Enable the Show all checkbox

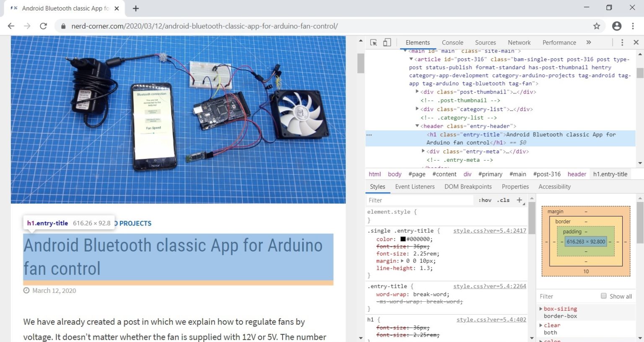(x=604, y=295)
